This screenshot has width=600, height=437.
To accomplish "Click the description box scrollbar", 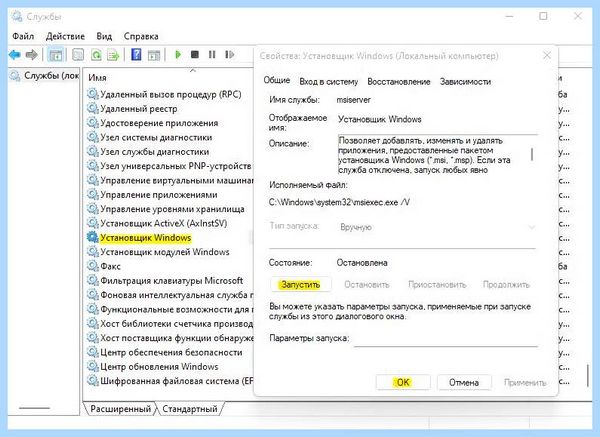I will [532, 155].
